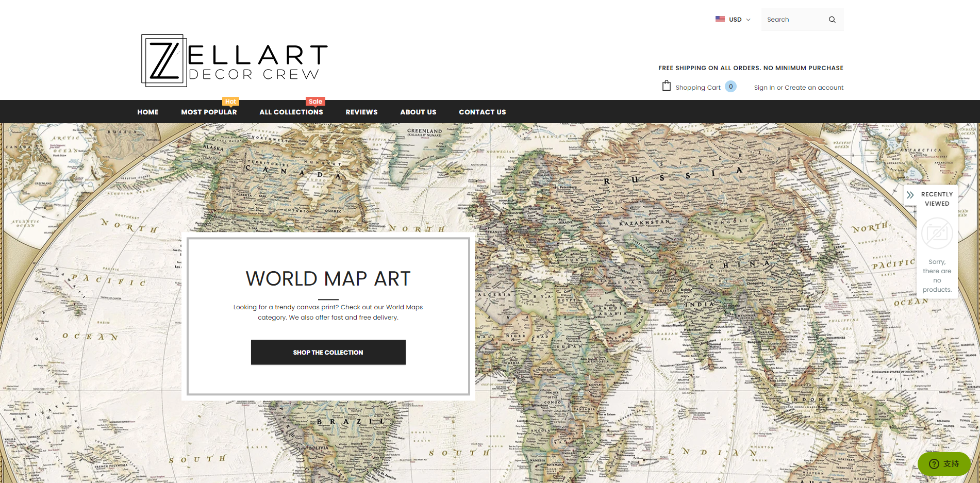This screenshot has width=980, height=483.
Task: Click the shopping bag icon
Action: click(x=667, y=86)
